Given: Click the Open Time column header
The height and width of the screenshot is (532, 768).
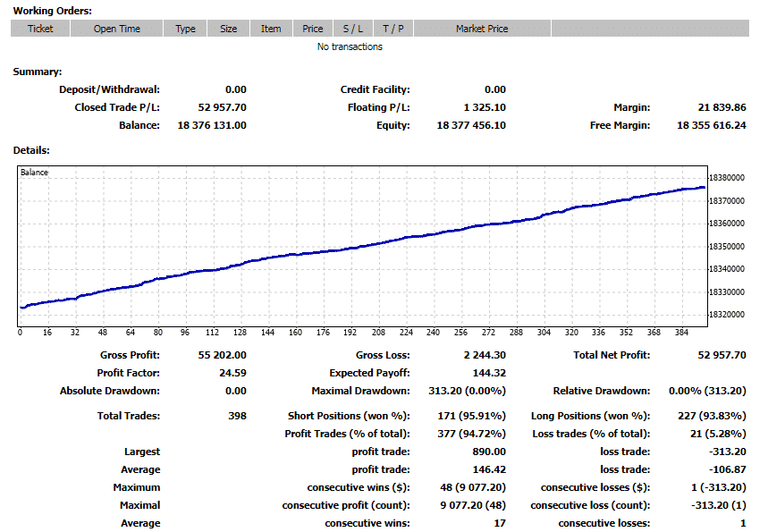Looking at the screenshot, I should point(117,28).
